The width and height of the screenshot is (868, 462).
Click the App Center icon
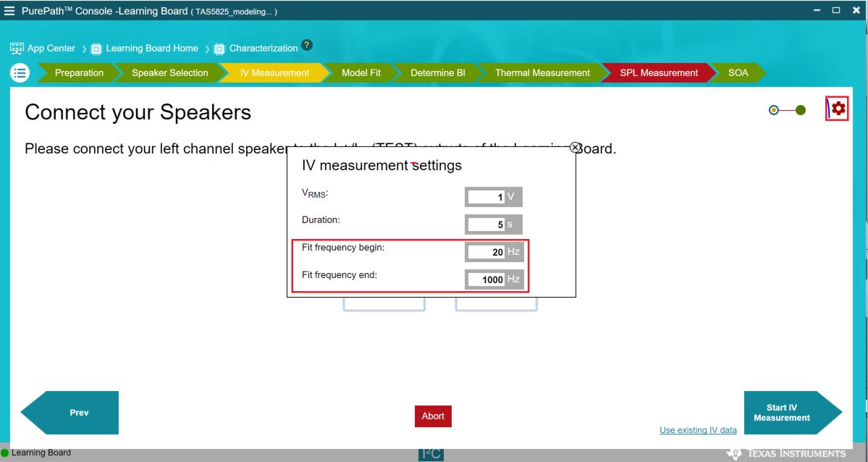point(17,49)
